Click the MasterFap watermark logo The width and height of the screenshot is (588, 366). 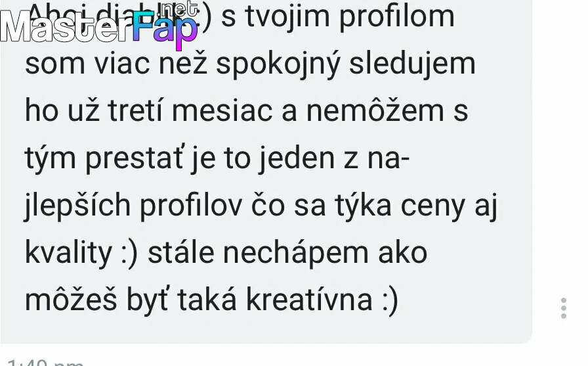[x=99, y=26]
